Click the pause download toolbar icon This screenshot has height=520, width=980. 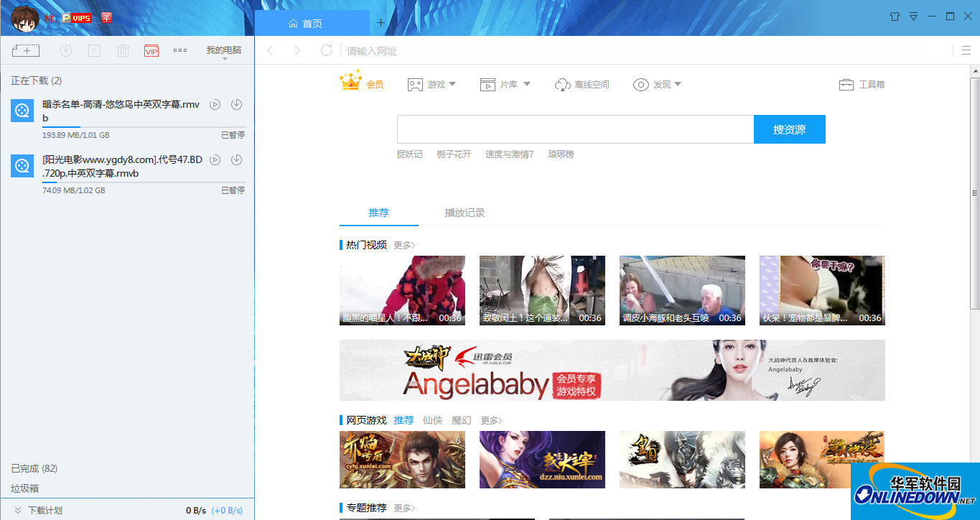point(94,50)
